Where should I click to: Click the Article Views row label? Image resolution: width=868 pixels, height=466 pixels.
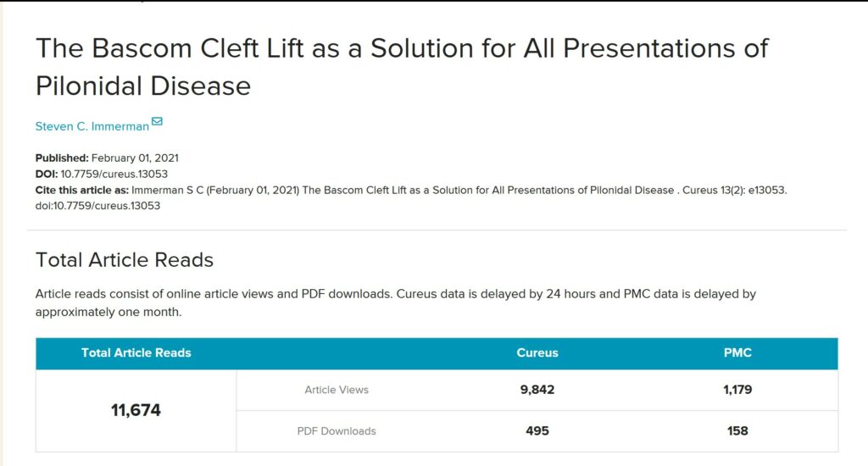tap(337, 390)
